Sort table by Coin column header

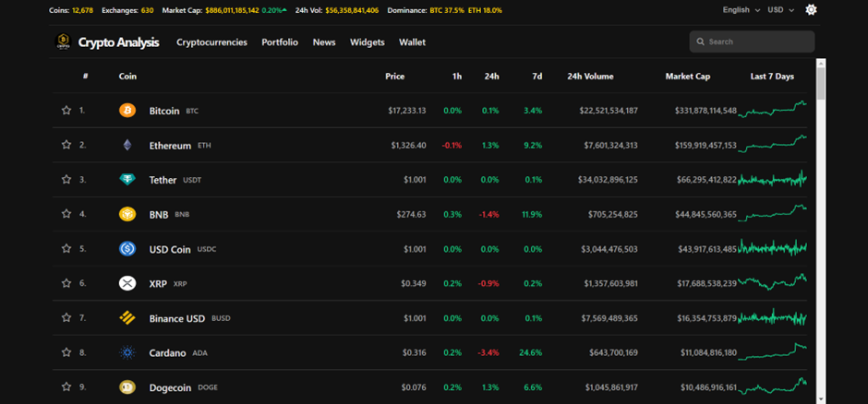pos(127,77)
